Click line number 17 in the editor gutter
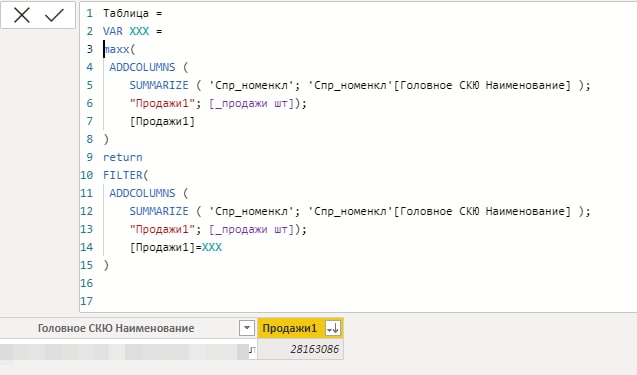This screenshot has height=375, width=637. coord(87,301)
